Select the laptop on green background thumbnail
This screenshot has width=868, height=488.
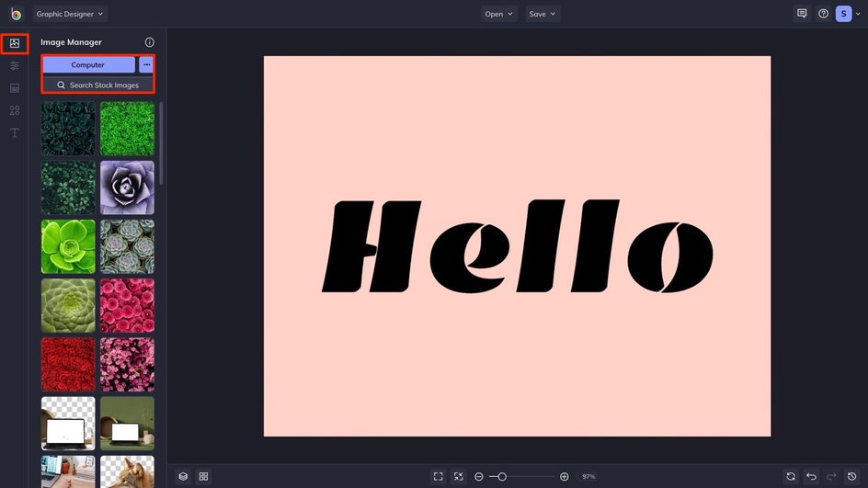[x=127, y=424]
